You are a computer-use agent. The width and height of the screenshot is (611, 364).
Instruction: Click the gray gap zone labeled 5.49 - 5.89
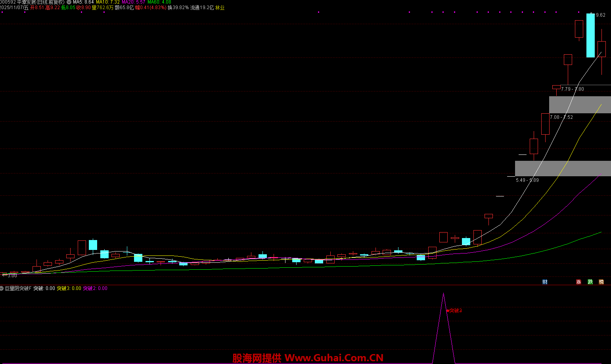click(563, 168)
